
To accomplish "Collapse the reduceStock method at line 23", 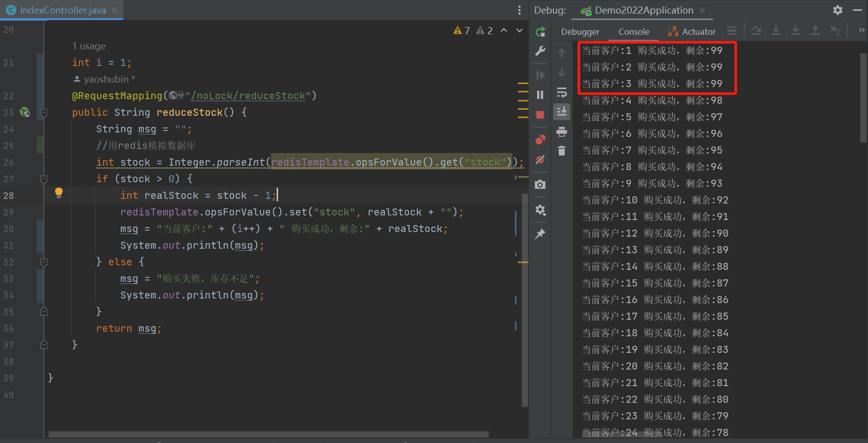I will [44, 113].
